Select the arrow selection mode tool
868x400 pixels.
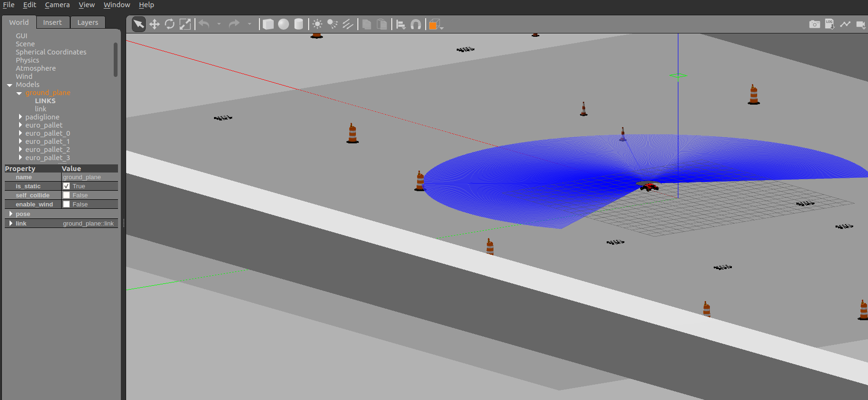point(139,24)
